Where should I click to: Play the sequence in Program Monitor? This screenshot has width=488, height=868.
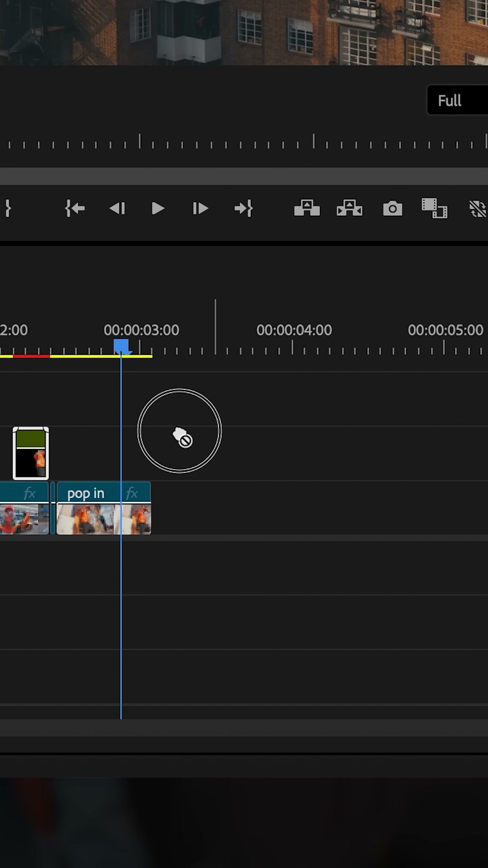point(158,208)
